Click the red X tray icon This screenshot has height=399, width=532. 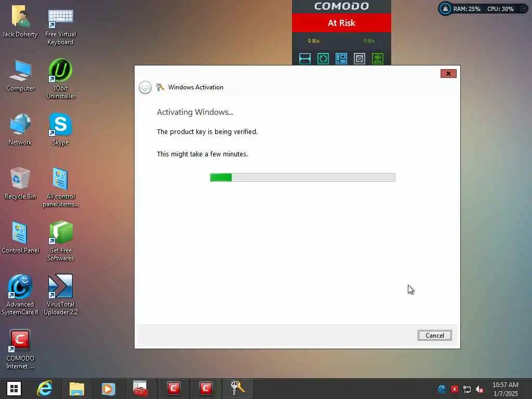pos(454,389)
